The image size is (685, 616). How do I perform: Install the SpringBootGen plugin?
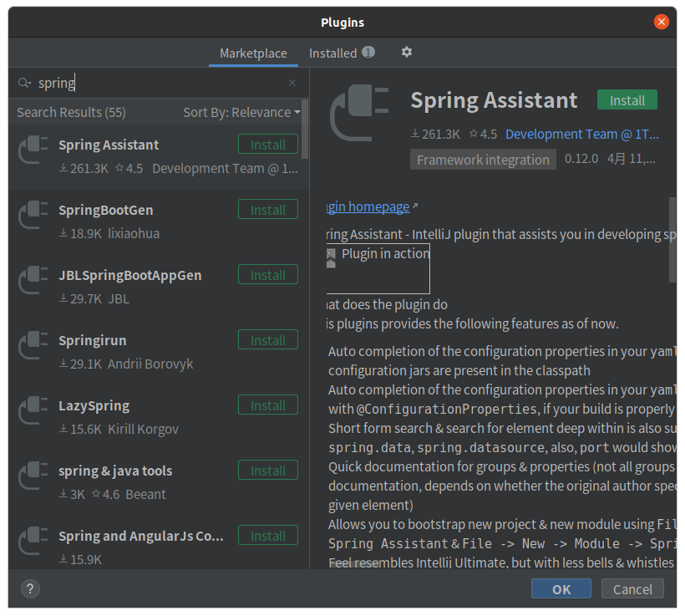click(x=268, y=210)
